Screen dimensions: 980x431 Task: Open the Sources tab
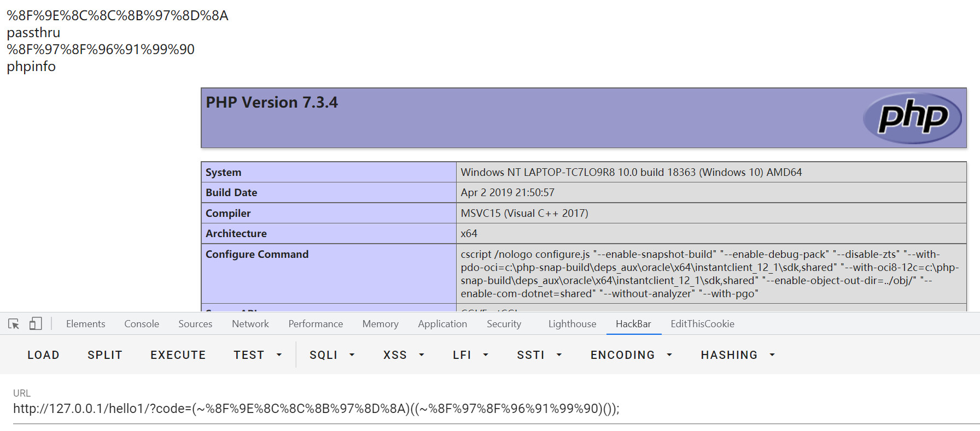click(x=195, y=324)
